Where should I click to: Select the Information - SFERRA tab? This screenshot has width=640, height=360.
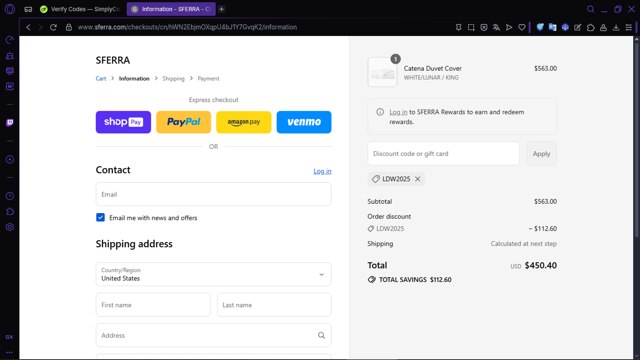(171, 9)
